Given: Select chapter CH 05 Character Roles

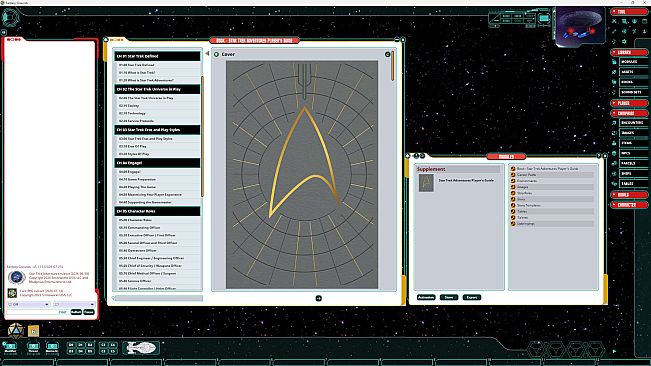Looking at the screenshot, I should [x=157, y=211].
